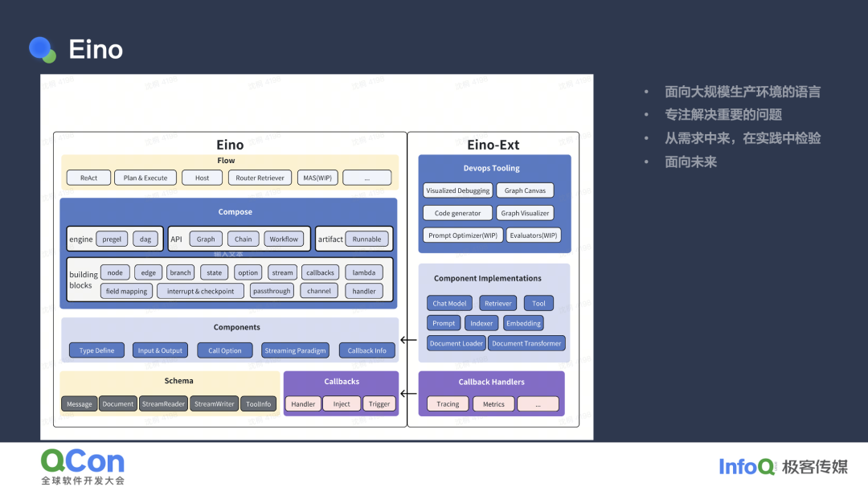Screen dimensions: 868x491
Task: Select the Tracing callback handler box
Action: (x=448, y=404)
